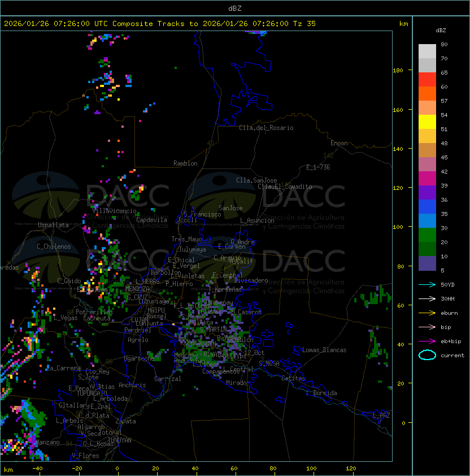The image size is (470, 476).
Task: Pick the magenta 42 dBZ color swatch
Action: click(x=427, y=178)
